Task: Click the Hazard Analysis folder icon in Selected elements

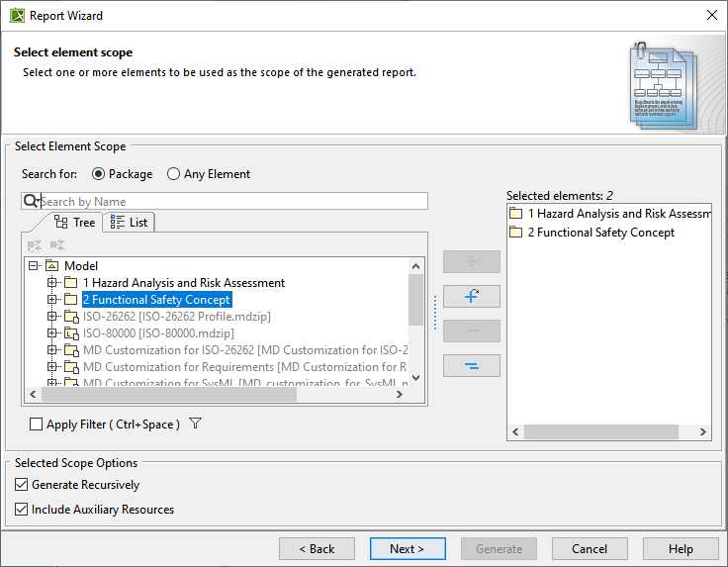Action: click(515, 214)
